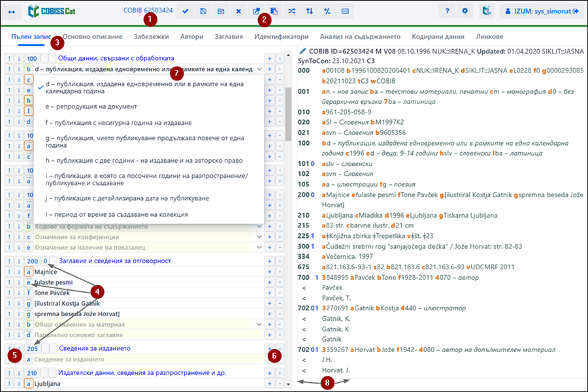Switch to Кодирани данни tab
This screenshot has width=588, height=392.
(x=438, y=37)
